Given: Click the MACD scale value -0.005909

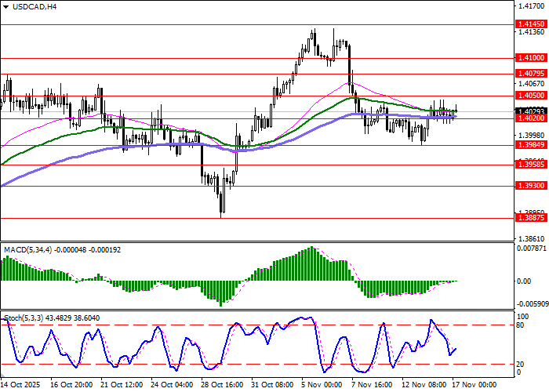Looking at the screenshot, I should point(532,305).
